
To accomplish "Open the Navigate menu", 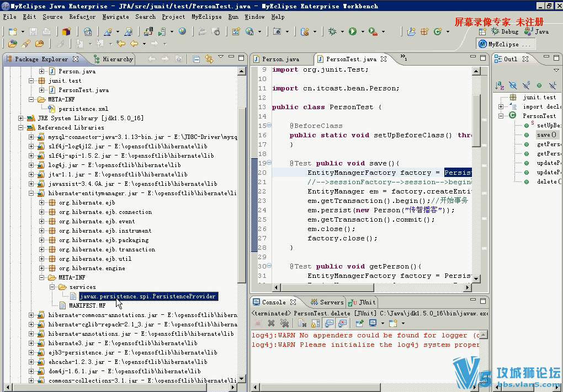I will (x=115, y=17).
